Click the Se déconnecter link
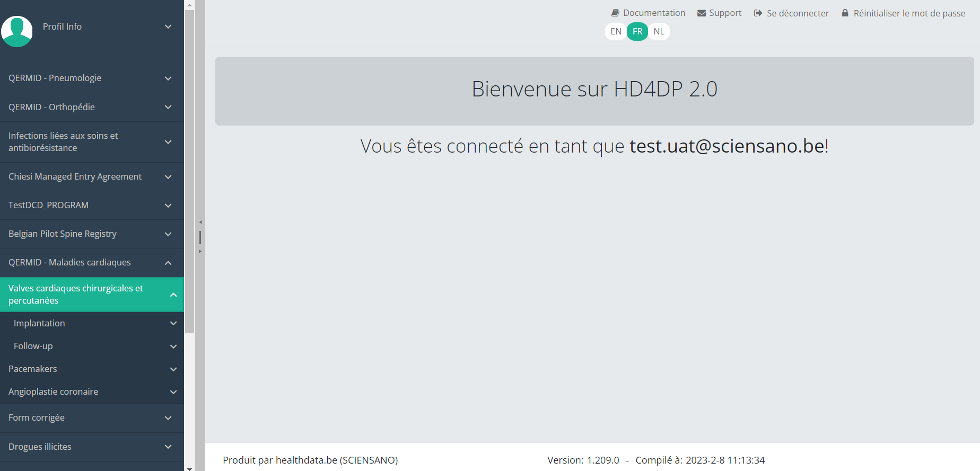This screenshot has width=980, height=471. tap(797, 13)
